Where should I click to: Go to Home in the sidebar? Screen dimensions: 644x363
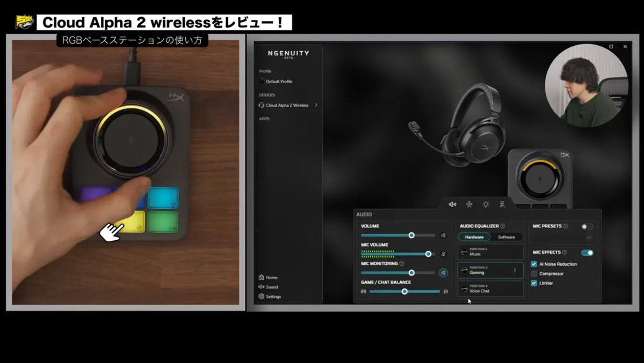coord(268,277)
